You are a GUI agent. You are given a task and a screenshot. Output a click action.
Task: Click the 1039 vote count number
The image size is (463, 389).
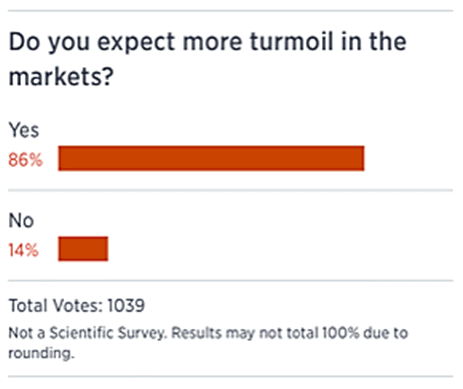pos(126,305)
